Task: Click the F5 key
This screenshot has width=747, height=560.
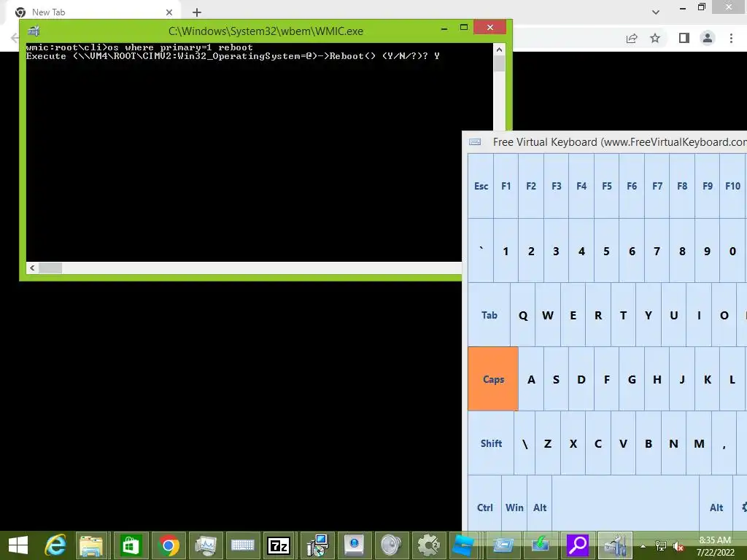Action: (606, 186)
